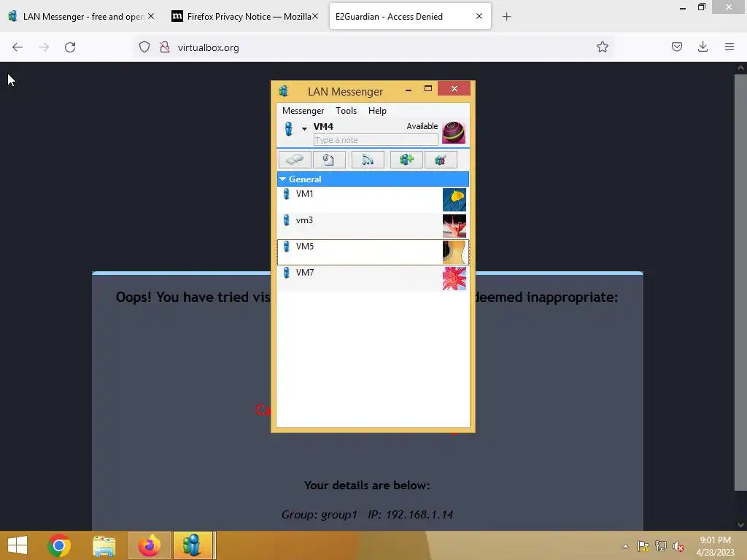Maximize the LAN Messenger window
The height and width of the screenshot is (560, 747).
(427, 88)
